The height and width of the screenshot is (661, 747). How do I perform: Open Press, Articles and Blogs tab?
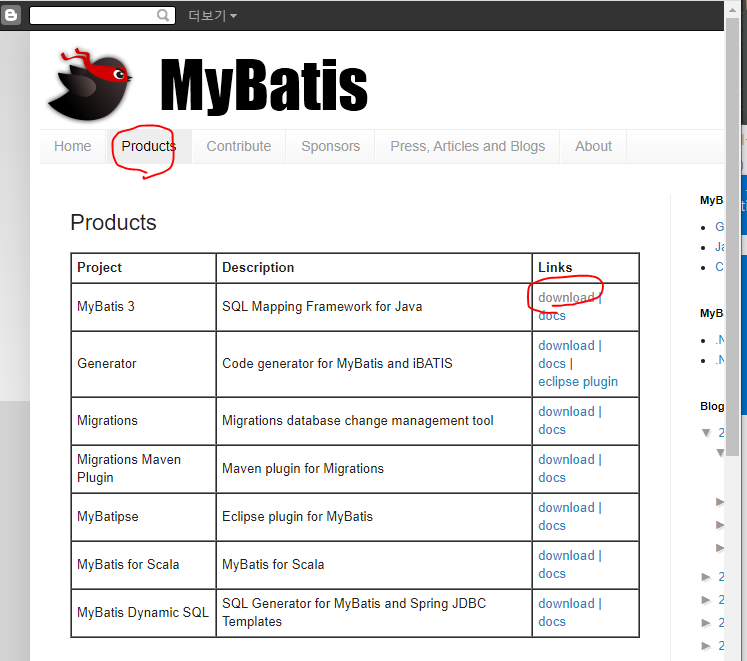click(467, 146)
